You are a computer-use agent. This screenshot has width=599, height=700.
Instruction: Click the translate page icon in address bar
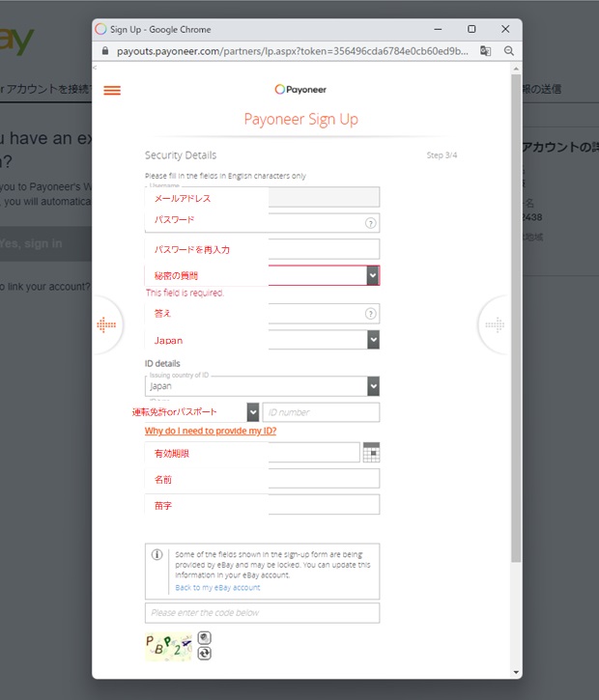pos(486,51)
